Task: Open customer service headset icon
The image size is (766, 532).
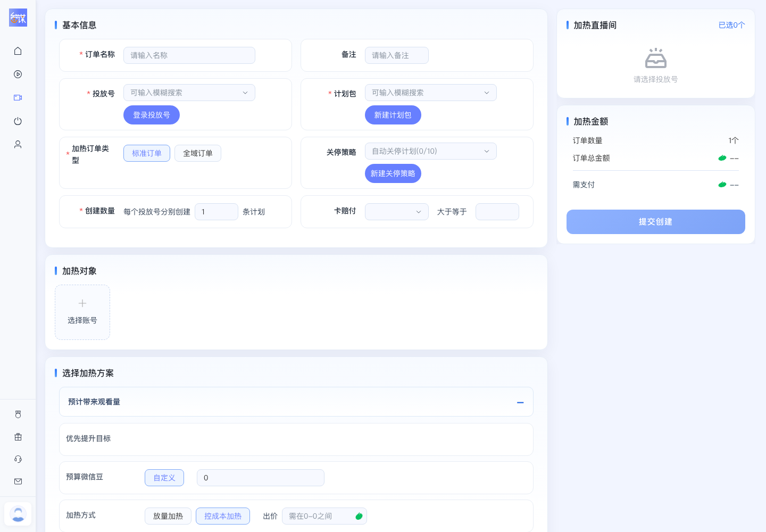Action: click(18, 459)
